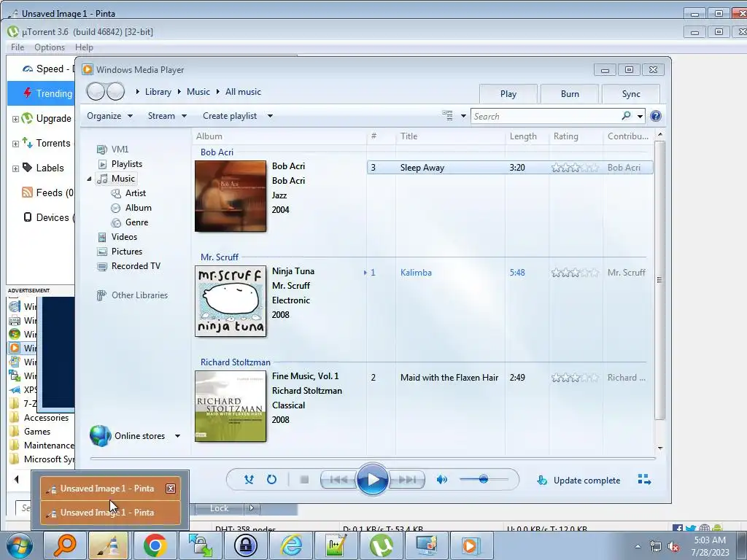This screenshot has width=747, height=560.
Task: Click the large Play button
Action: point(372,480)
